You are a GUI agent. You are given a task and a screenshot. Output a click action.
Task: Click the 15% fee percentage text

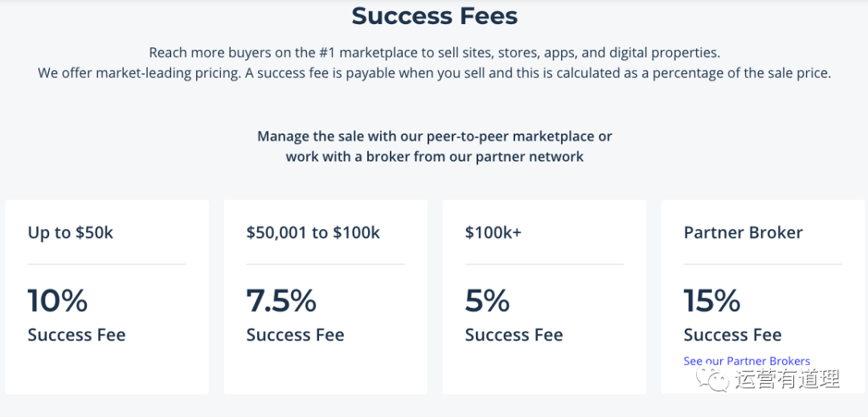[712, 300]
